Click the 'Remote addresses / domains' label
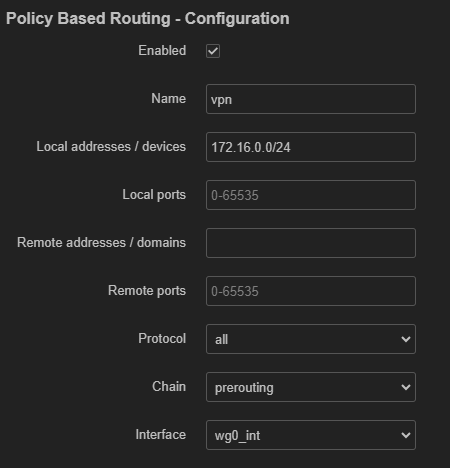The image size is (450, 468). click(101, 243)
